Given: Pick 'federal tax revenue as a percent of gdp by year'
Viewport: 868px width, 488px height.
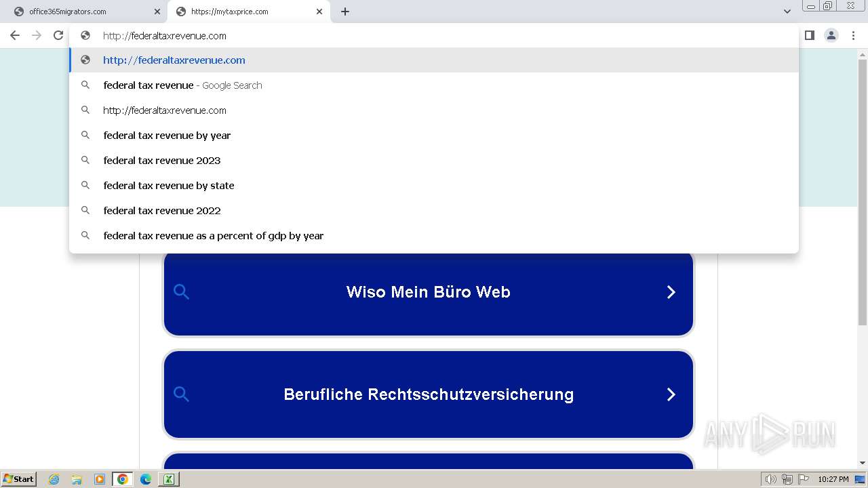Looking at the screenshot, I should point(434,236).
